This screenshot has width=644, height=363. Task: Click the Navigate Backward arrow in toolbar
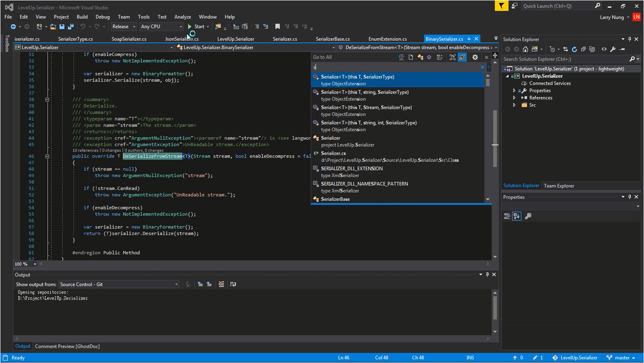coord(13,27)
